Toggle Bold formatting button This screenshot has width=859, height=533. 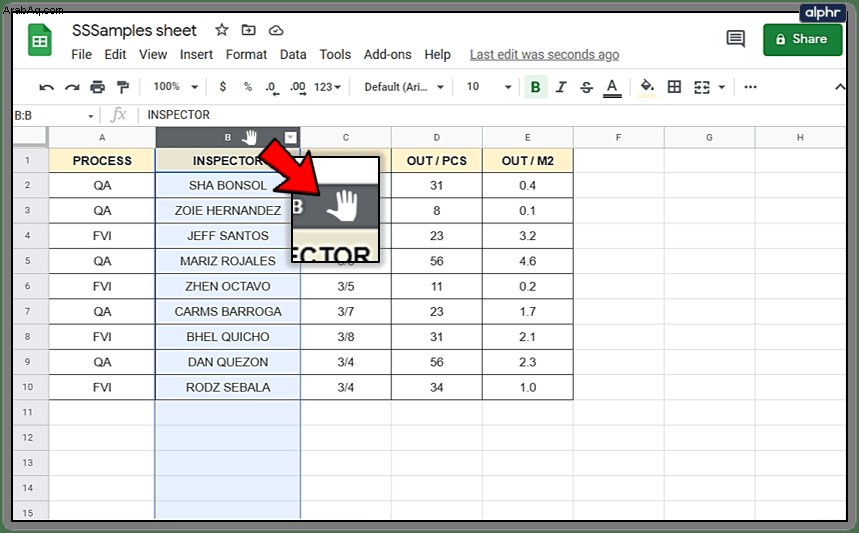coord(536,87)
